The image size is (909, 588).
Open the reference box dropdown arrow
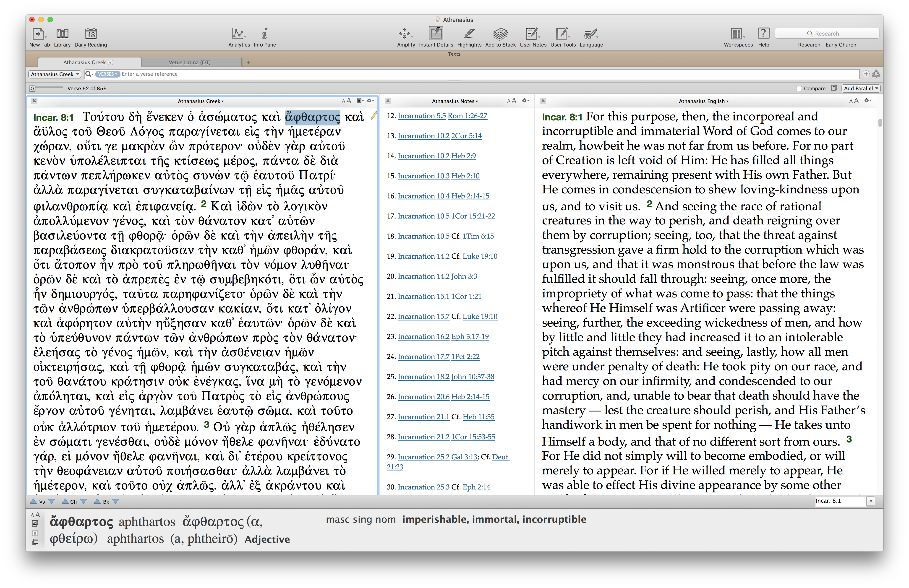click(871, 501)
